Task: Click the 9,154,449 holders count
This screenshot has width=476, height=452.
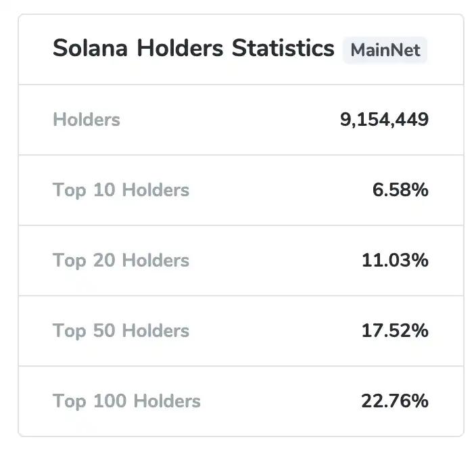Action: (x=384, y=120)
